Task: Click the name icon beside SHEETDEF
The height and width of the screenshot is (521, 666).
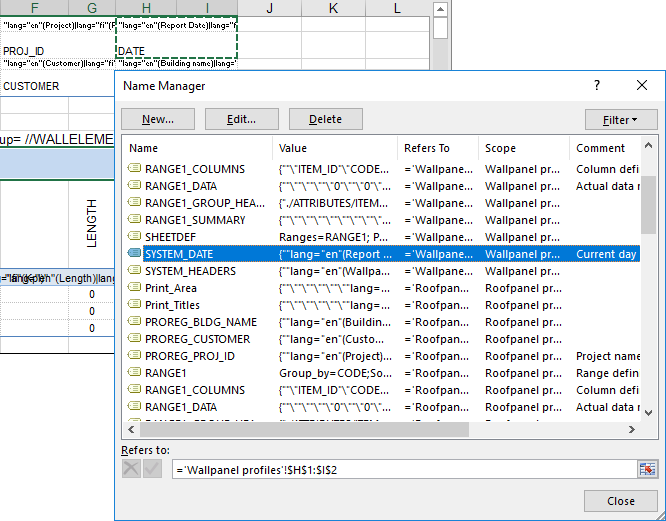Action: click(x=135, y=237)
